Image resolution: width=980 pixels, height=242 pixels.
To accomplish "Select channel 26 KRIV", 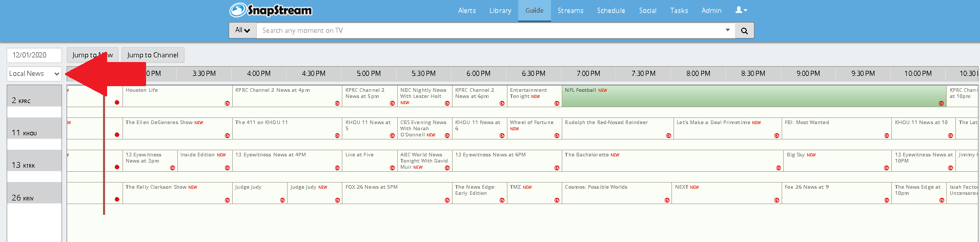I will (34, 193).
